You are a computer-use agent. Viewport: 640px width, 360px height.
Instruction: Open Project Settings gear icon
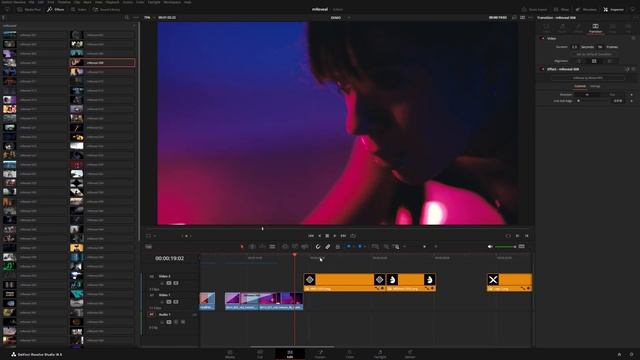pyautogui.click(x=631, y=354)
